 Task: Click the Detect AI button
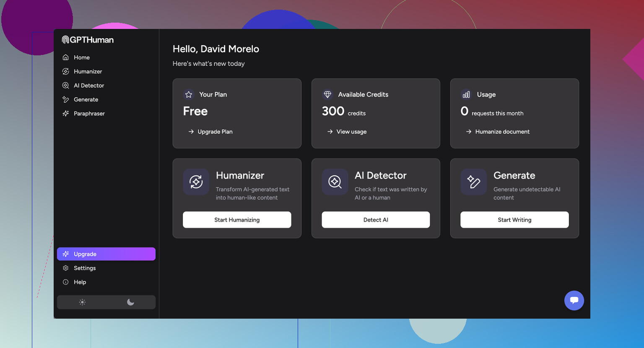coord(376,219)
